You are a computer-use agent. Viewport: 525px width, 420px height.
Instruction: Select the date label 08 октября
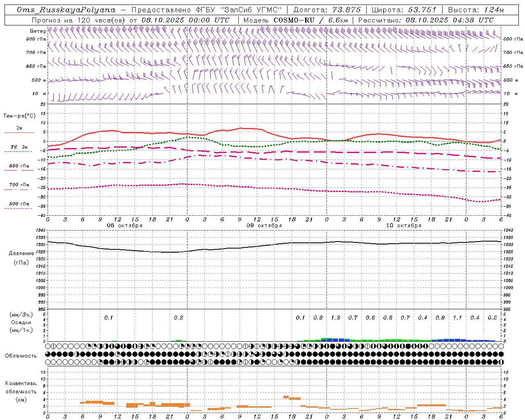(x=125, y=226)
